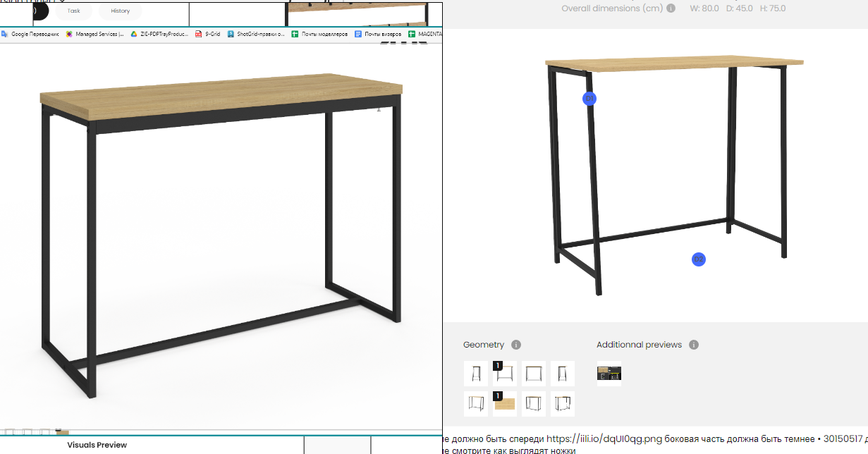Click the 3D table preview on right
Screen dimensions: 868x454
coord(674,176)
